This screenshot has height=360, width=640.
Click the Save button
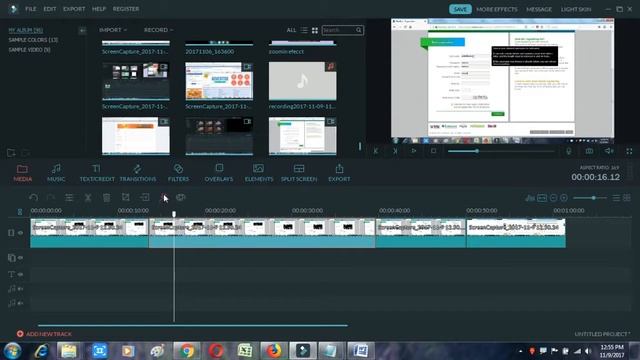coord(460,9)
